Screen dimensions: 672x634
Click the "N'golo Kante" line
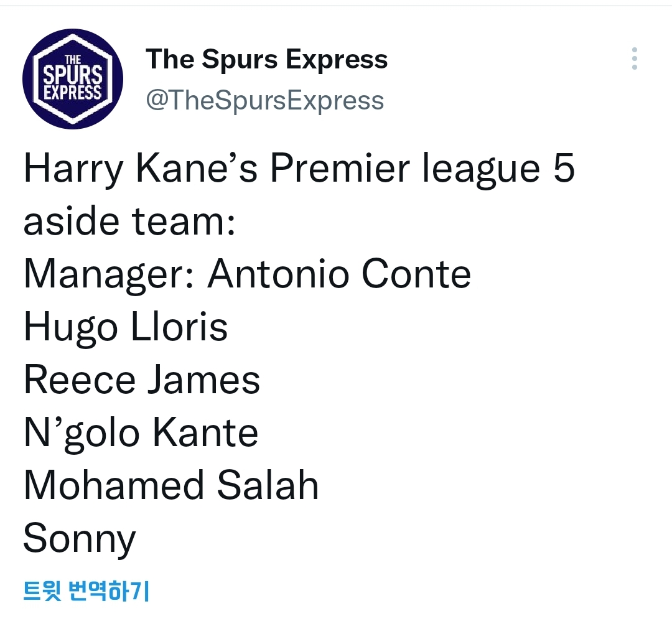click(141, 433)
